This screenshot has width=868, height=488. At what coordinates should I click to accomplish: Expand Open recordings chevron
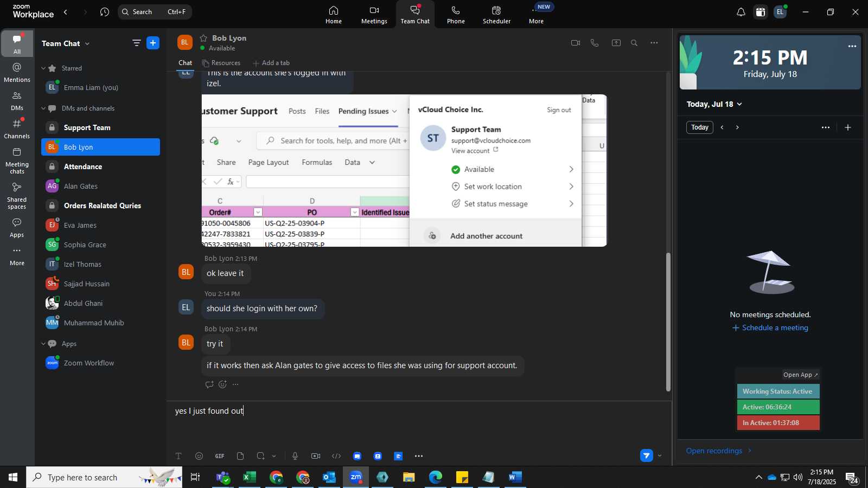point(750,451)
